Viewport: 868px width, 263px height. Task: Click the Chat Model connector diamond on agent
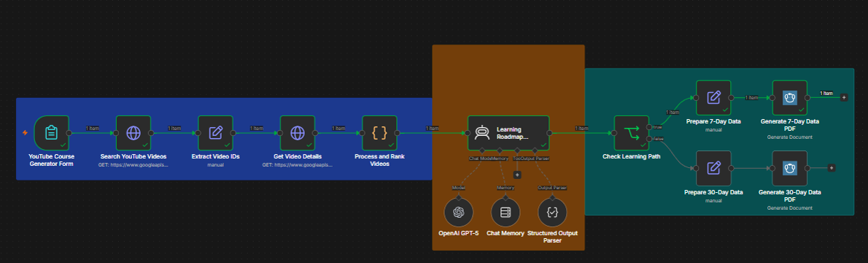point(482,150)
